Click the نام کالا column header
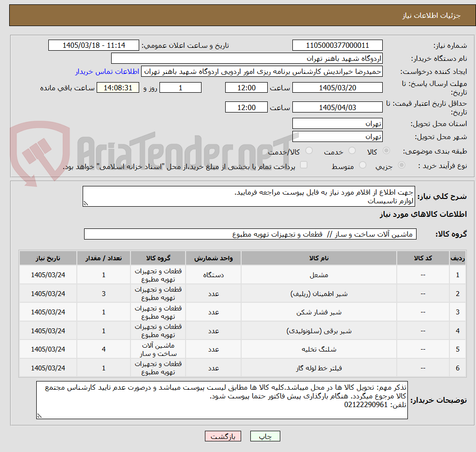Image resolution: width=476 pixels, height=452 pixels. point(319,258)
